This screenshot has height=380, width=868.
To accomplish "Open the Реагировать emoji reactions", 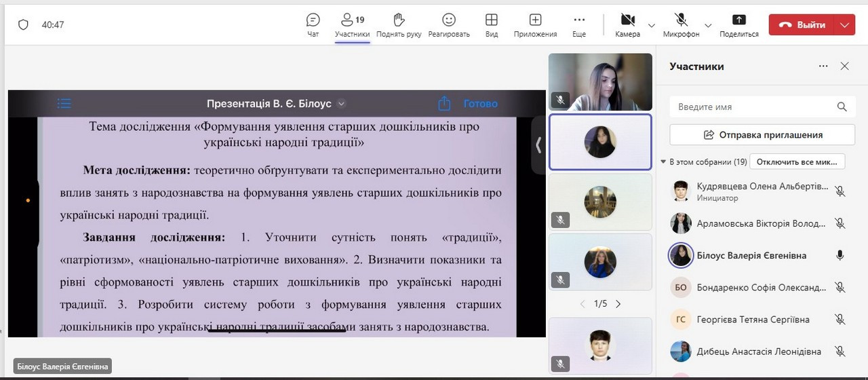I will click(x=448, y=24).
